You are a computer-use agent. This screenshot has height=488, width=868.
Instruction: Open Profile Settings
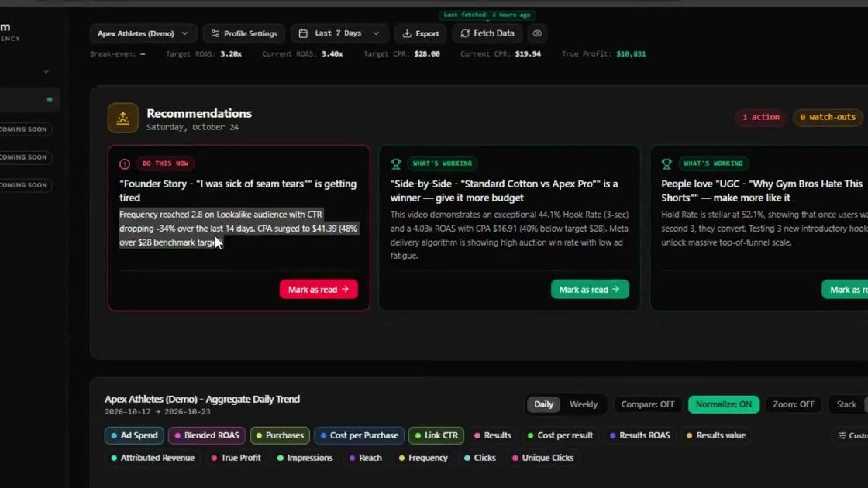coord(244,33)
